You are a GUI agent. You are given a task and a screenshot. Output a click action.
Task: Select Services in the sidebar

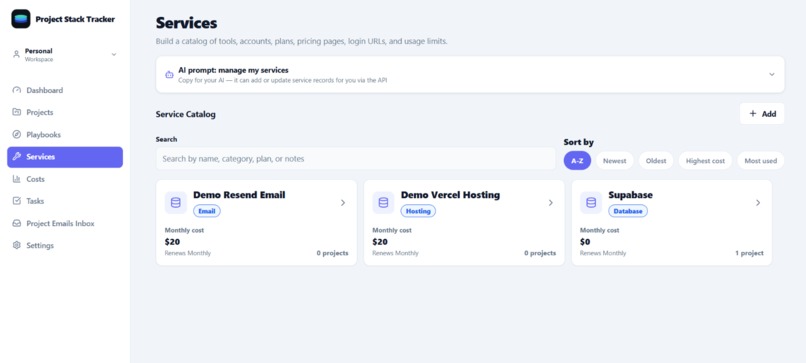tap(65, 157)
